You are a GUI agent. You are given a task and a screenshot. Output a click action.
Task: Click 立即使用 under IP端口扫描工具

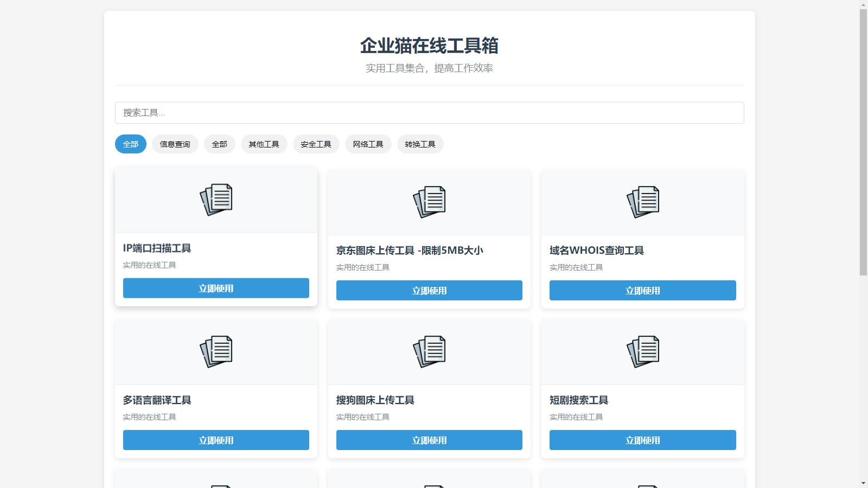(x=216, y=288)
